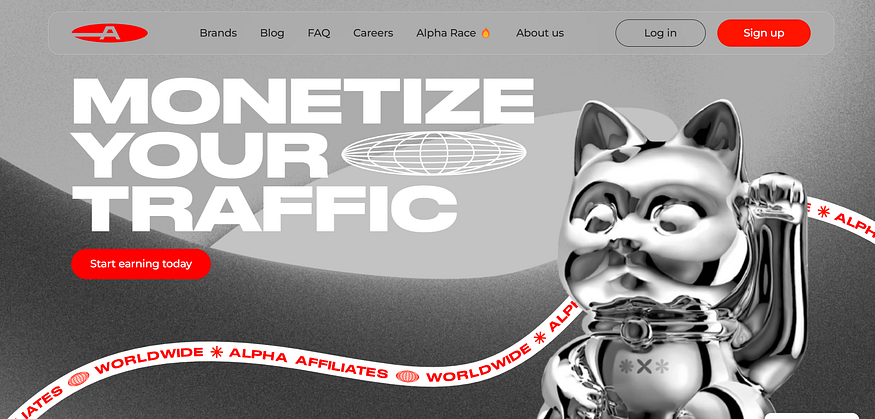Navigate to About us
Image resolution: width=875 pixels, height=419 pixels.
point(540,33)
